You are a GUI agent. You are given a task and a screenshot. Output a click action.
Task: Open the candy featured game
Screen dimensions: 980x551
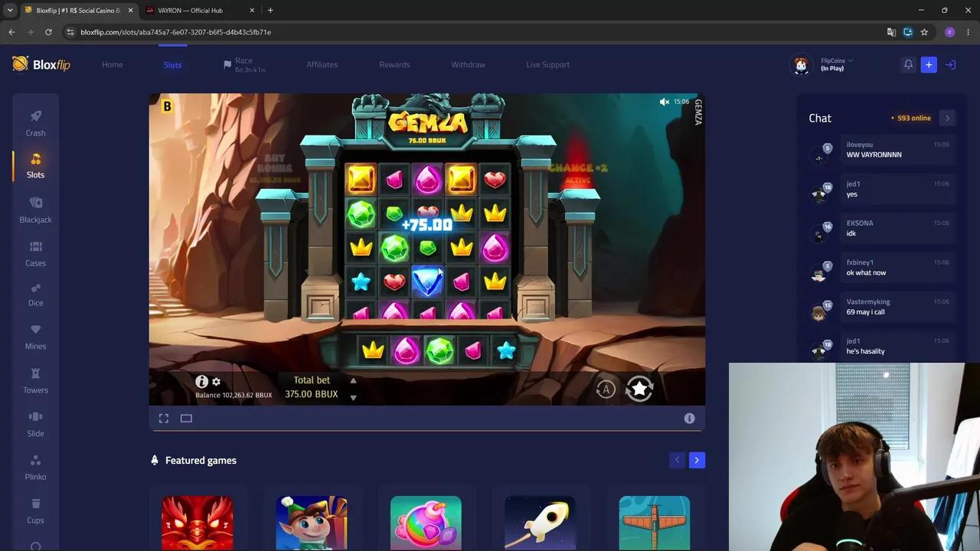pyautogui.click(x=426, y=523)
